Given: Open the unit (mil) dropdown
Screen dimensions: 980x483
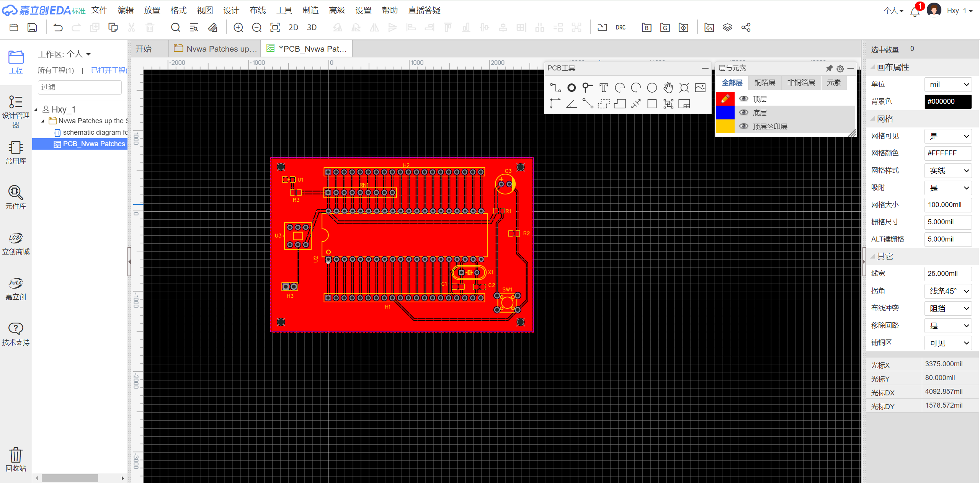Looking at the screenshot, I should click(948, 85).
